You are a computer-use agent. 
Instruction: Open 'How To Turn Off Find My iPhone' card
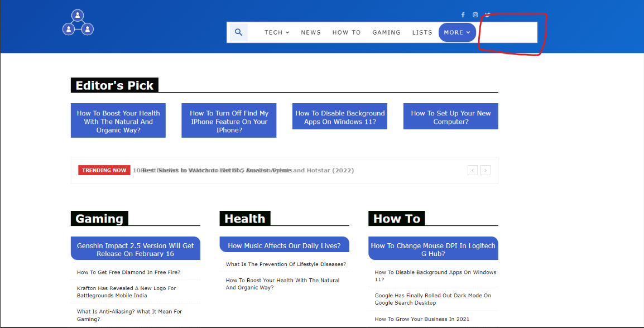[229, 120]
